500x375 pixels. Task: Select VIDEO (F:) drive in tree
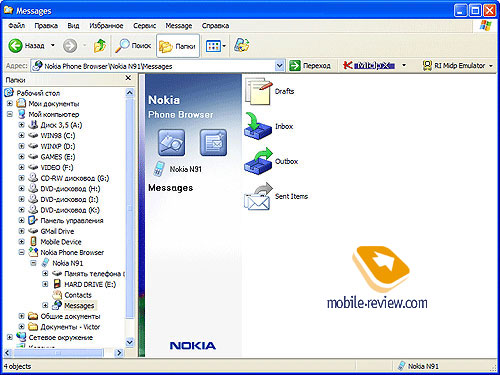(x=57, y=167)
